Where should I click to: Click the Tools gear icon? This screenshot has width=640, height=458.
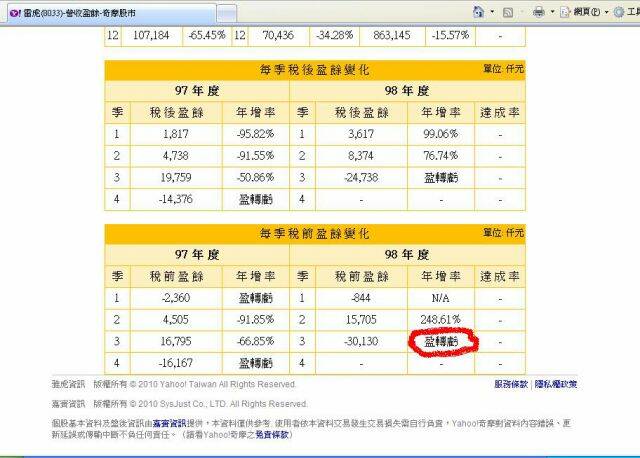point(619,12)
